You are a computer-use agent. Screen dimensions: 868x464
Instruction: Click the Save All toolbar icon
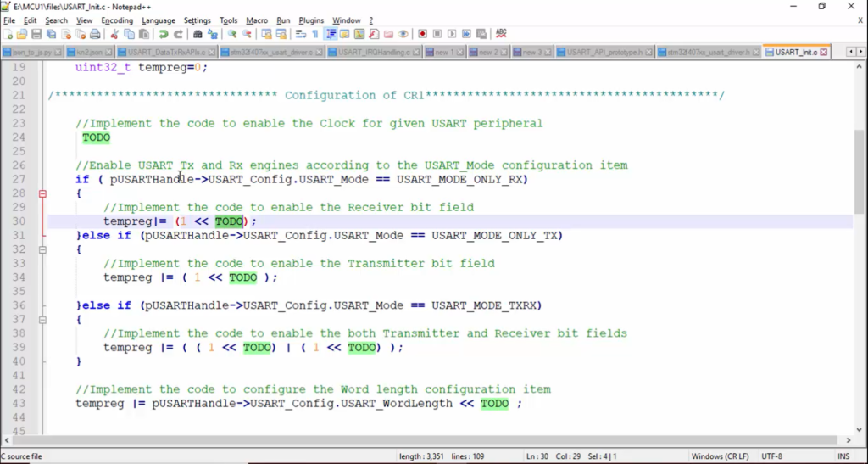tap(52, 34)
